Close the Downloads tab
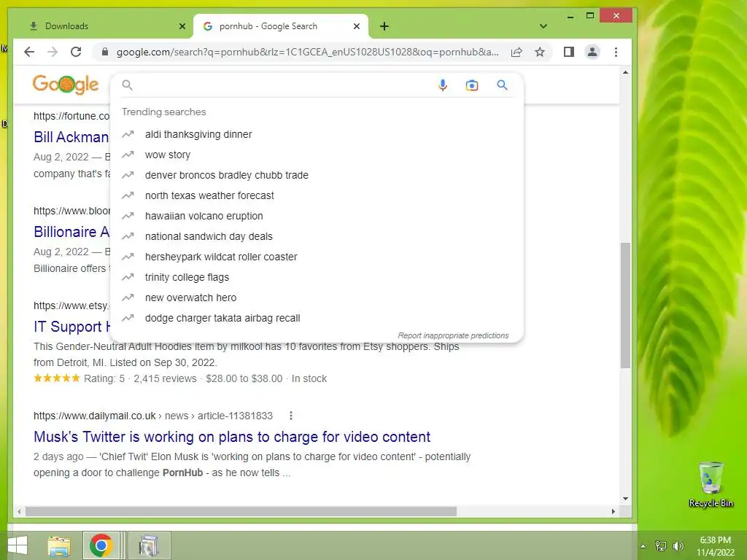Viewport: 747px width, 560px height. (x=182, y=26)
